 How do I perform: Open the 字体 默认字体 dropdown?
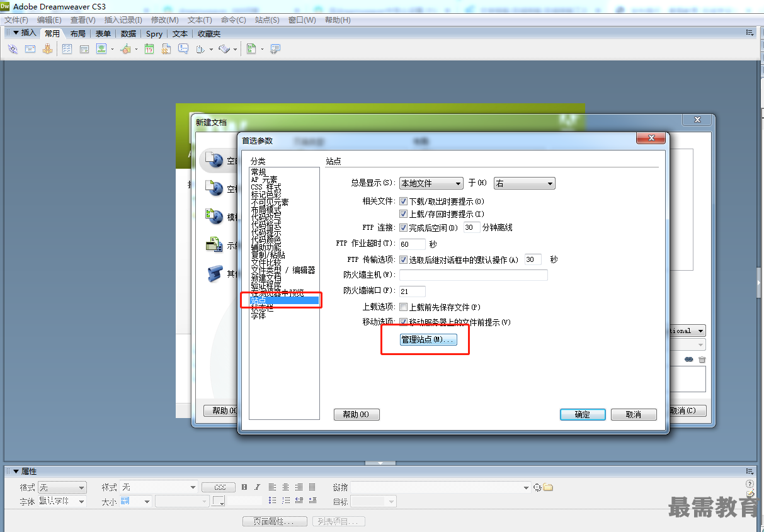(x=62, y=501)
